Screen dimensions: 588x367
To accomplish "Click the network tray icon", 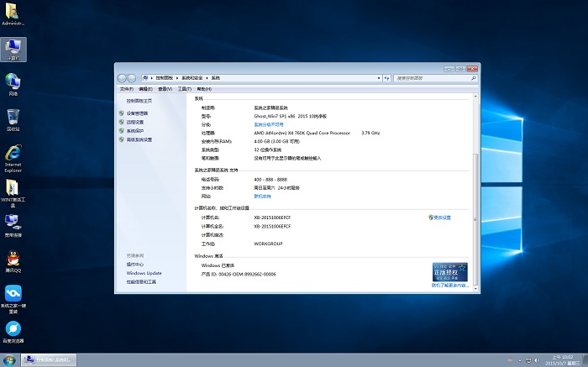I will [528, 360].
